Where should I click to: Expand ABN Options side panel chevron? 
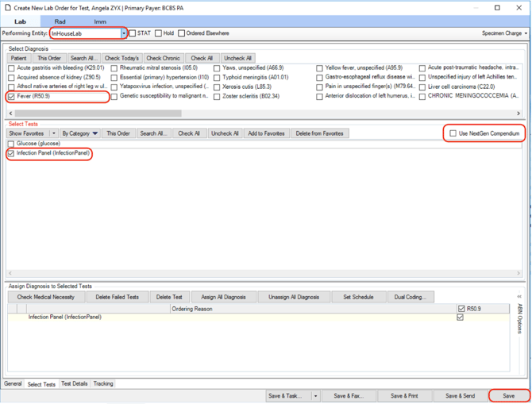coord(519,297)
